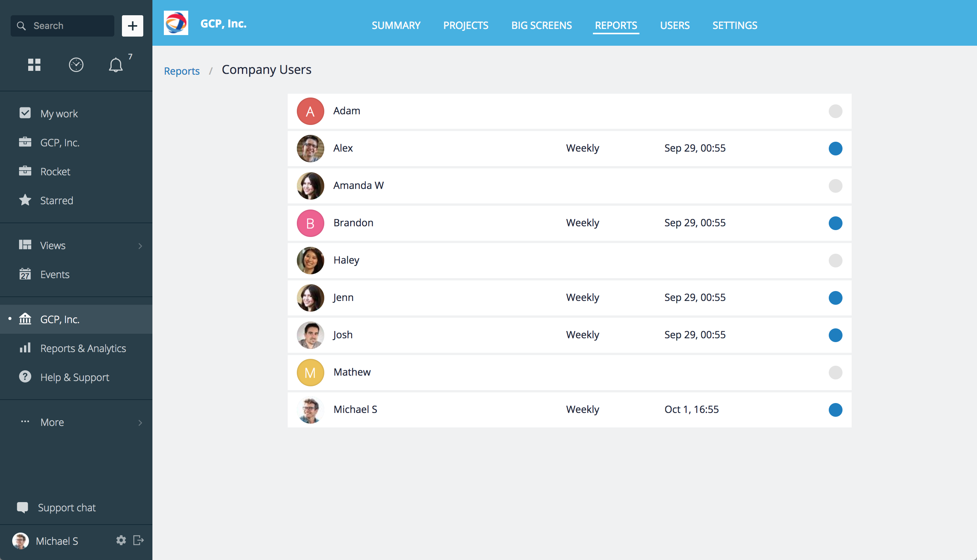The image size is (977, 560).
Task: Open Help & Support page
Action: click(76, 377)
